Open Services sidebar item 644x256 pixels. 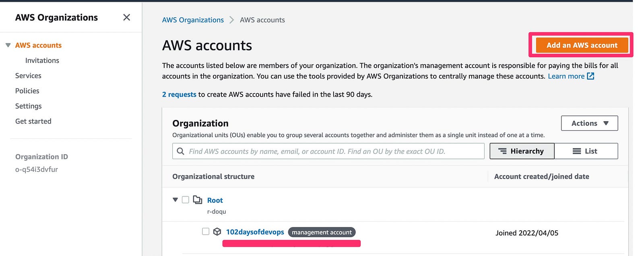click(x=28, y=76)
